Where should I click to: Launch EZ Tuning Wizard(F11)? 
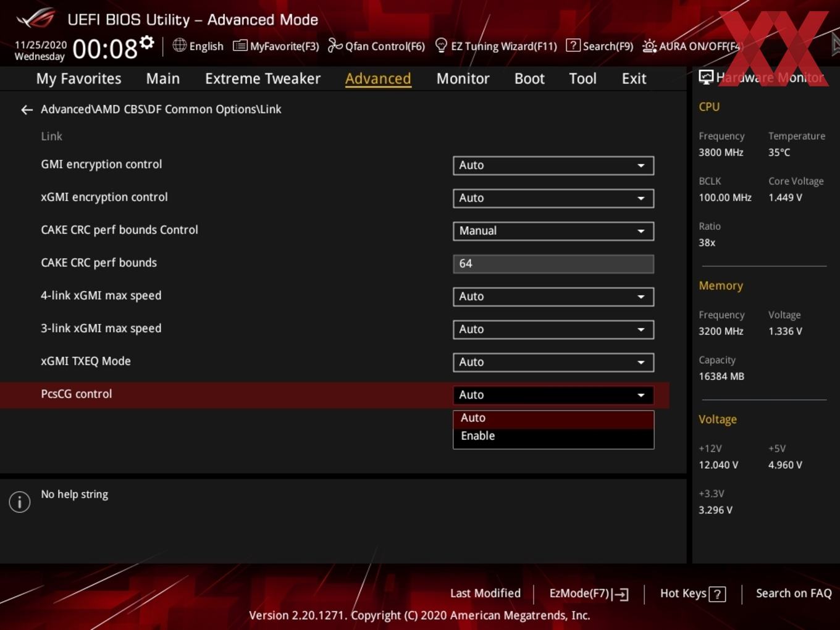click(x=496, y=46)
